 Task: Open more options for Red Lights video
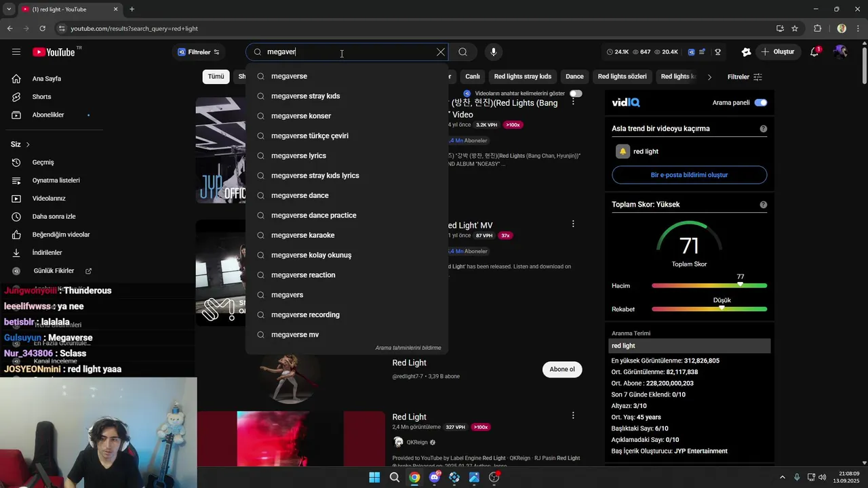[x=573, y=102]
